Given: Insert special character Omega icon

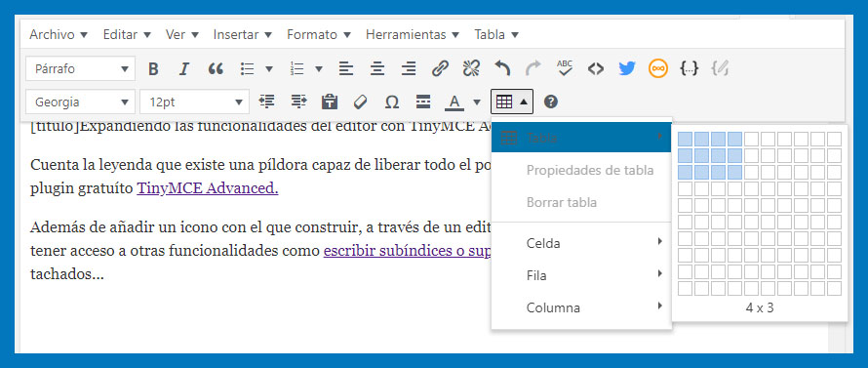Looking at the screenshot, I should pyautogui.click(x=391, y=102).
